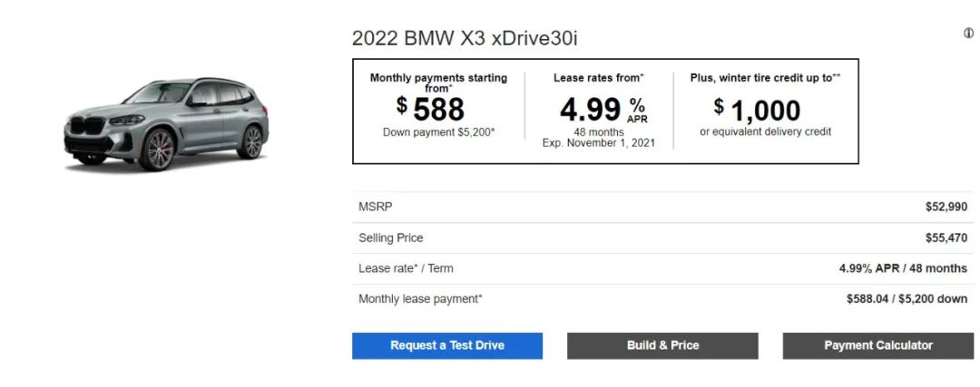Click the info icon at top right

point(968,34)
